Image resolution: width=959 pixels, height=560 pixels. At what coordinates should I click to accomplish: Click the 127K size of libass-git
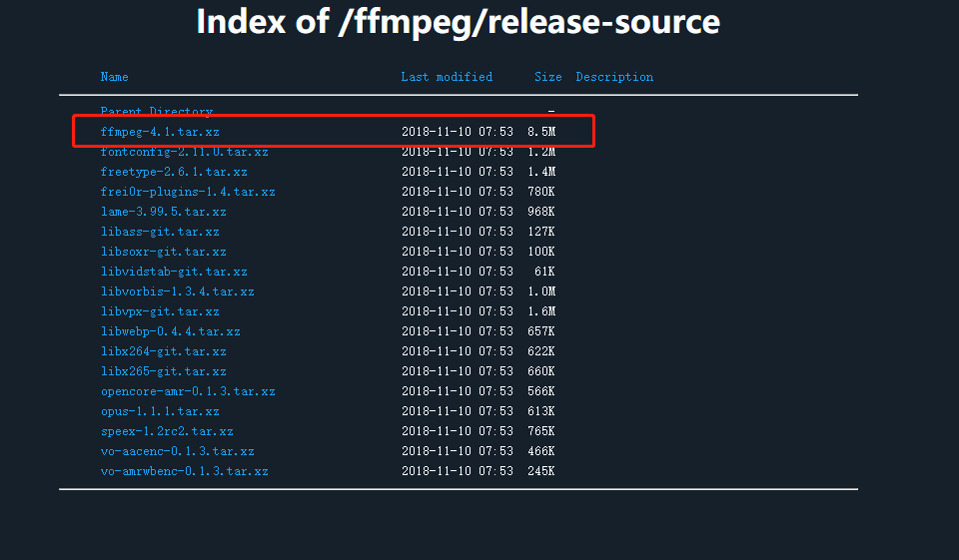click(x=541, y=232)
